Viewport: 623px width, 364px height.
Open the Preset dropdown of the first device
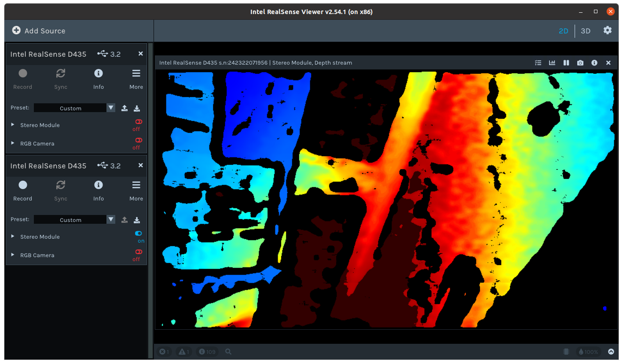pyautogui.click(x=110, y=108)
